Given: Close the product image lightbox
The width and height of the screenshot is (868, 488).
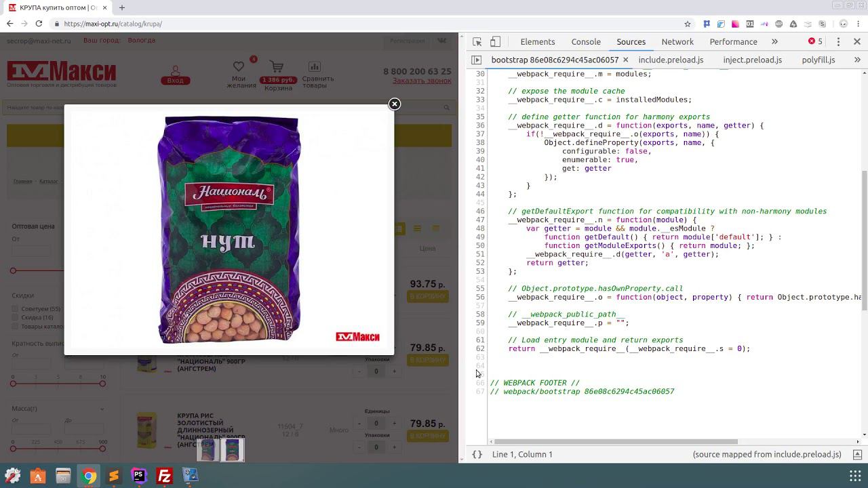Looking at the screenshot, I should tap(394, 104).
